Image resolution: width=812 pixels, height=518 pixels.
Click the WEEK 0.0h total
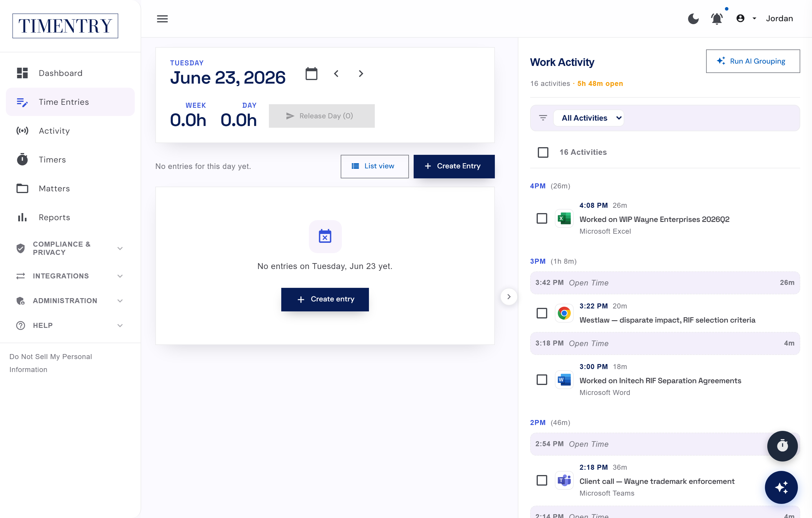188,115
